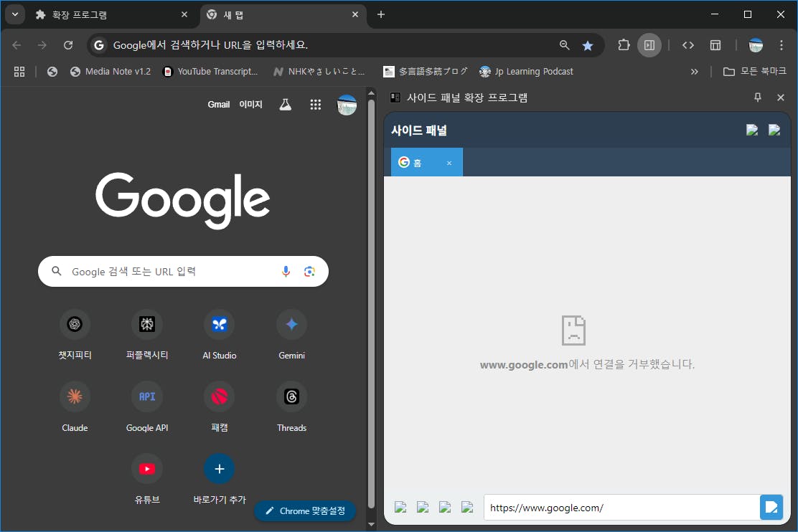798x532 pixels.
Task: Open the Gemini shortcut
Action: 291,333
